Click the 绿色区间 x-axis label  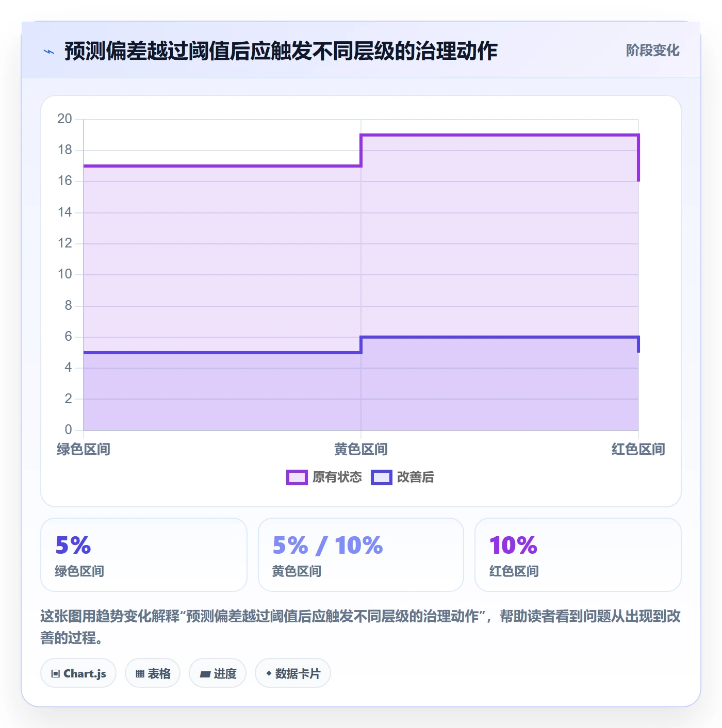84,449
